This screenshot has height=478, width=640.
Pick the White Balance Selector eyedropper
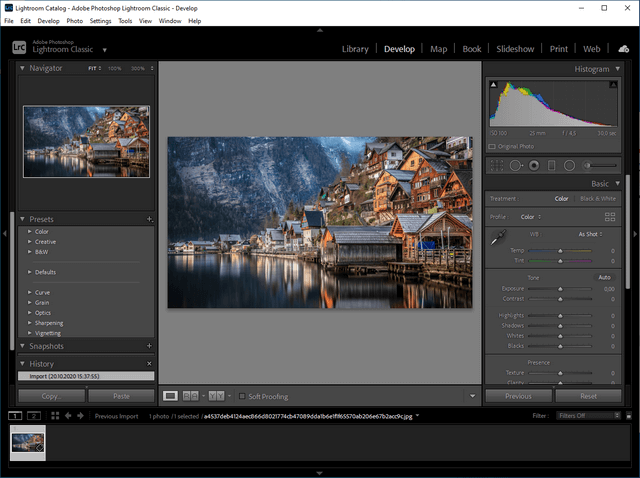point(496,238)
